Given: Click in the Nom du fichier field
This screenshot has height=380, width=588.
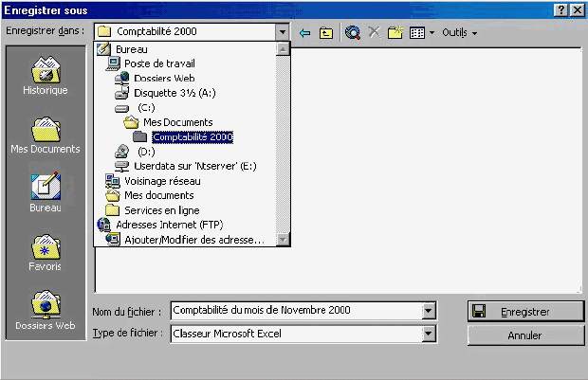Looking at the screenshot, I should coord(296,310).
